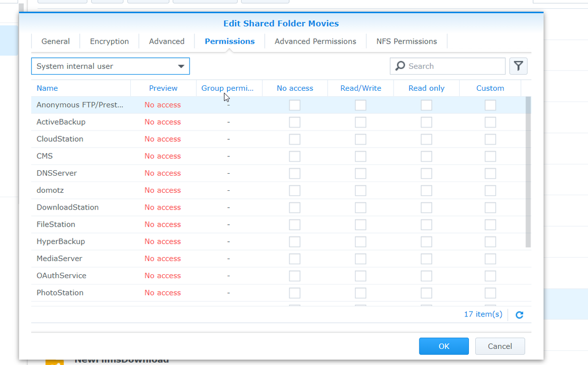Check No access for OAuthService
This screenshot has height=365, width=588.
294,276
